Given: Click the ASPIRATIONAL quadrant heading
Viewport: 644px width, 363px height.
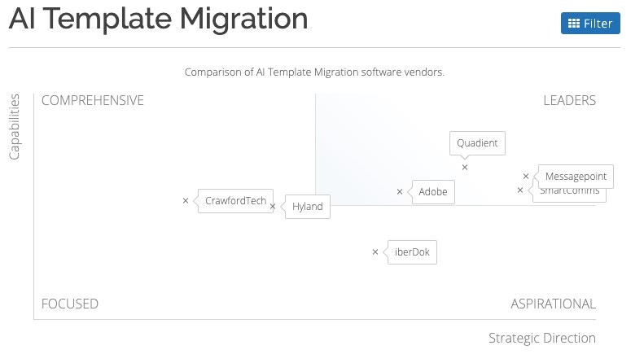Looking at the screenshot, I should 553,304.
